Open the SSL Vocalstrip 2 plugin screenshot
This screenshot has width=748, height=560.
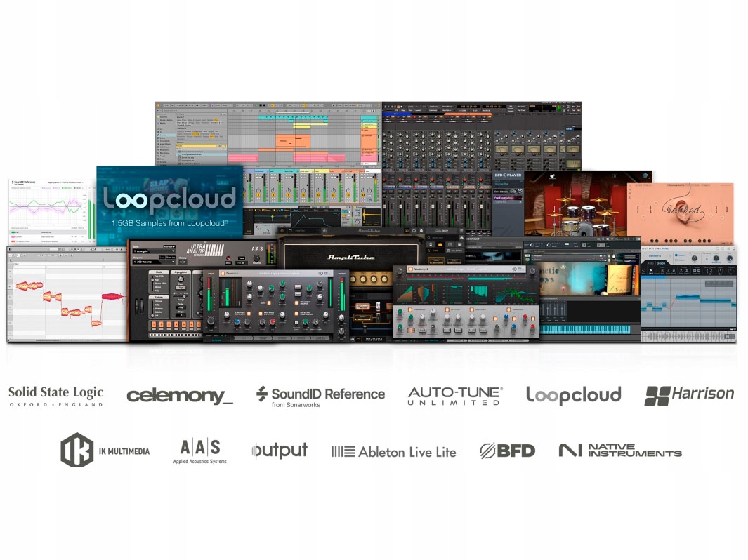(x=466, y=302)
